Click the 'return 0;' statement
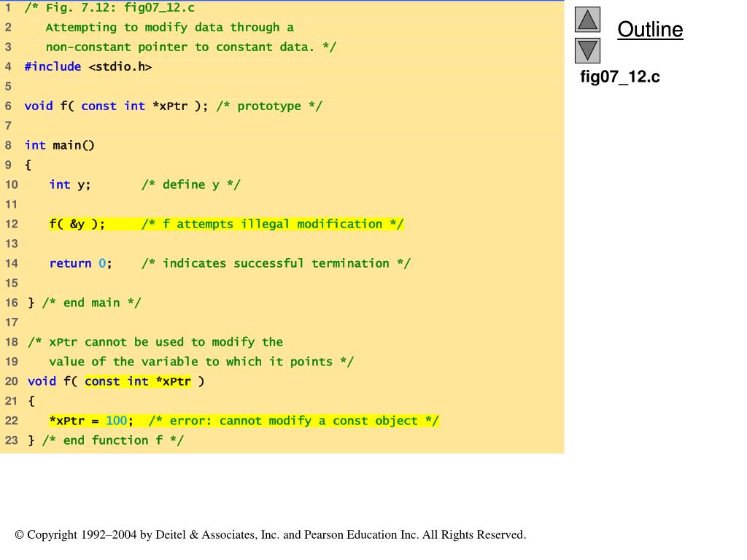This screenshot has height=560, width=747. (x=80, y=263)
